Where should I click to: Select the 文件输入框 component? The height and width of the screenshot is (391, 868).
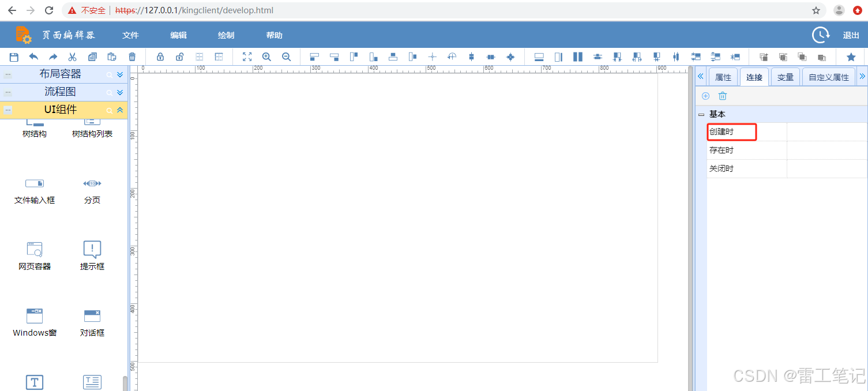35,192
